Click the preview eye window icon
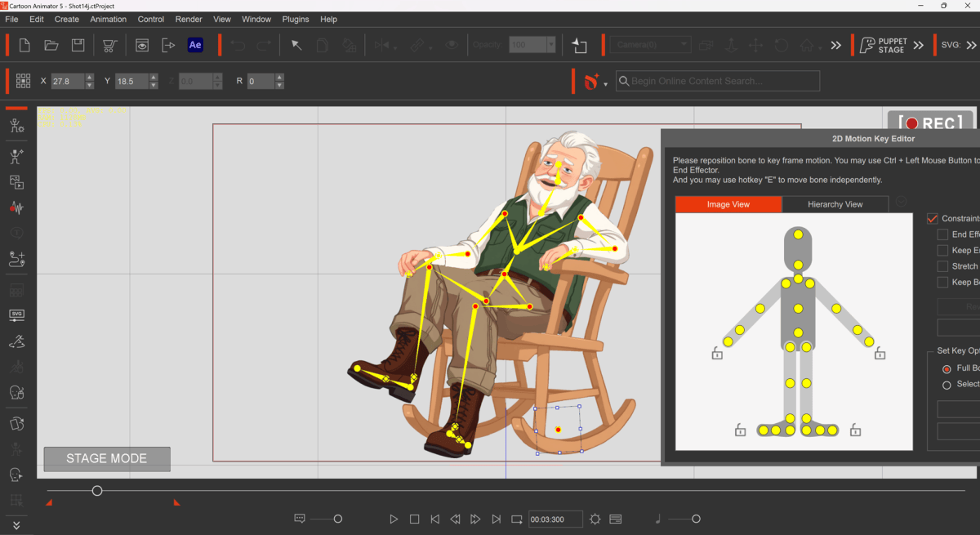The image size is (980, 535). 142,45
